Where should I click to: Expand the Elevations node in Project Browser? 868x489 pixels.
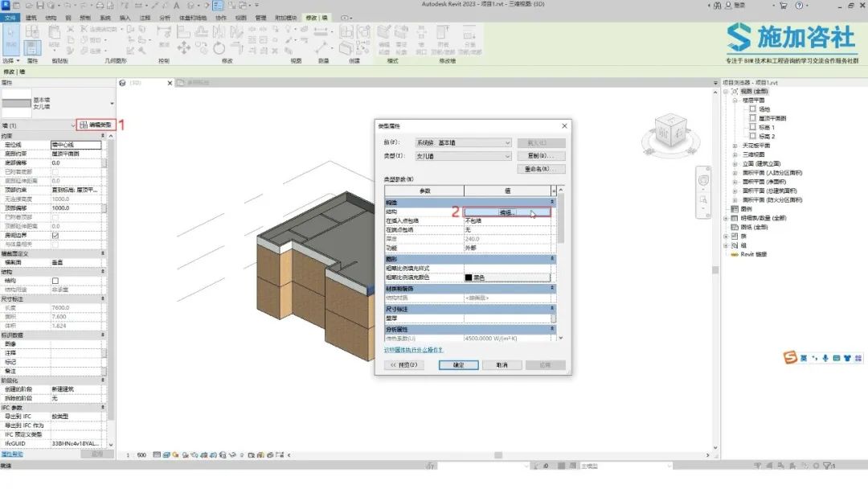[x=735, y=164]
